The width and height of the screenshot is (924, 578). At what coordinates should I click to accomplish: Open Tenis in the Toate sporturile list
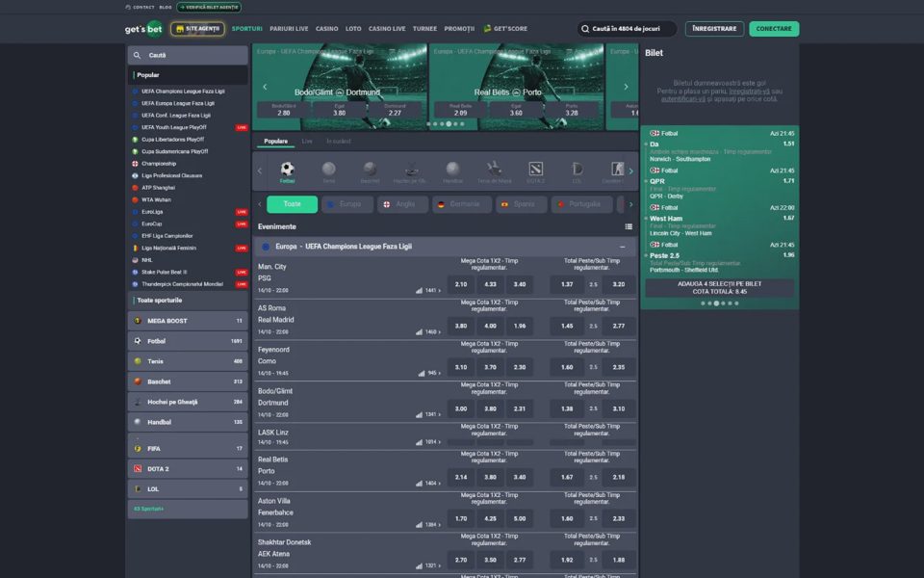pos(188,361)
